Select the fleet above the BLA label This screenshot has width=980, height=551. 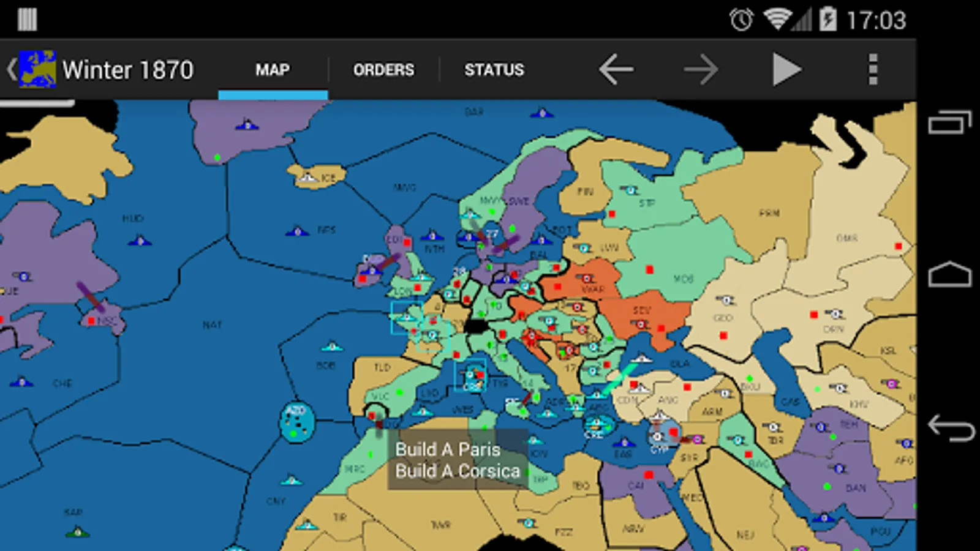tap(642, 358)
